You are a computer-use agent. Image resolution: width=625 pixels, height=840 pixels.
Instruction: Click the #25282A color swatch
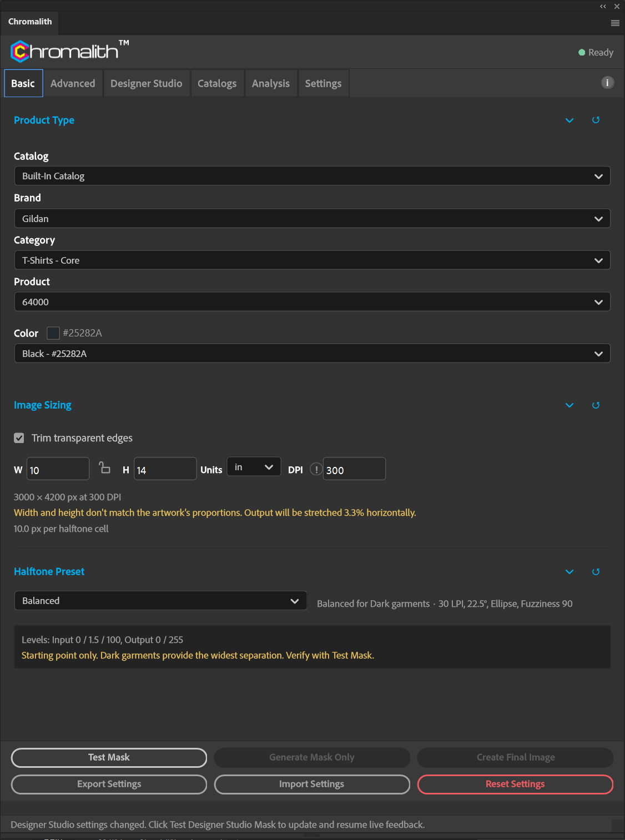[53, 333]
